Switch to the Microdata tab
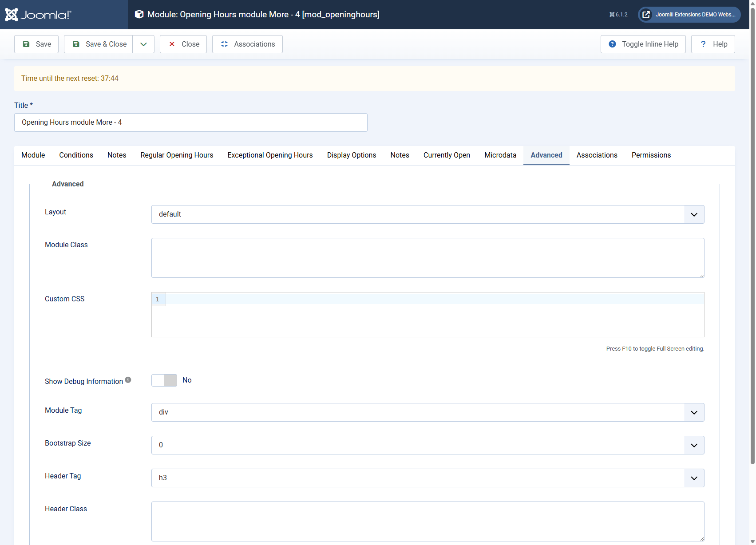Image resolution: width=756 pixels, height=545 pixels. click(500, 155)
